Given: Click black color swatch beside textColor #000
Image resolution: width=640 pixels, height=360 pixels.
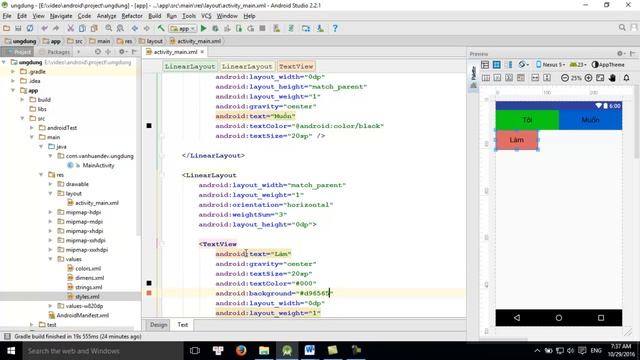Looking at the screenshot, I should pyautogui.click(x=149, y=283).
